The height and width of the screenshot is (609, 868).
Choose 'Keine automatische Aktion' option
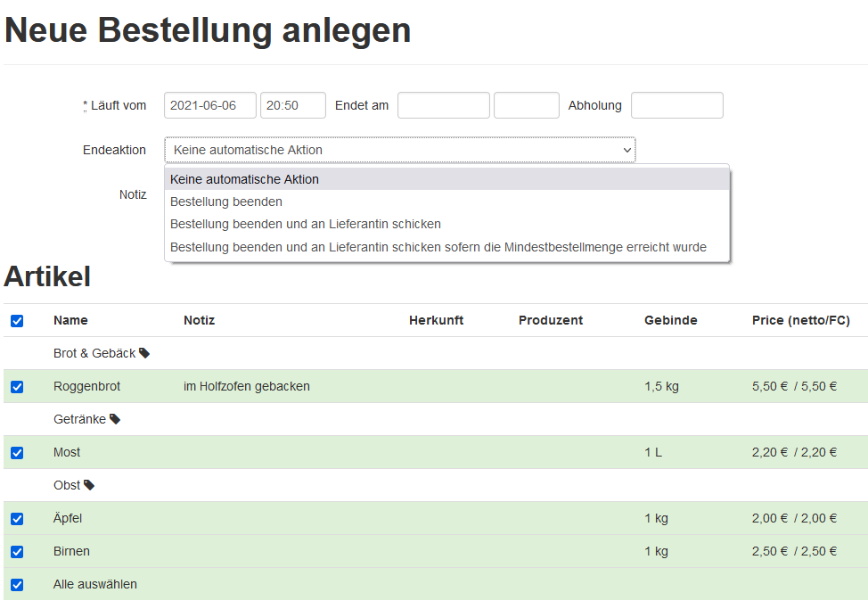[x=244, y=179]
